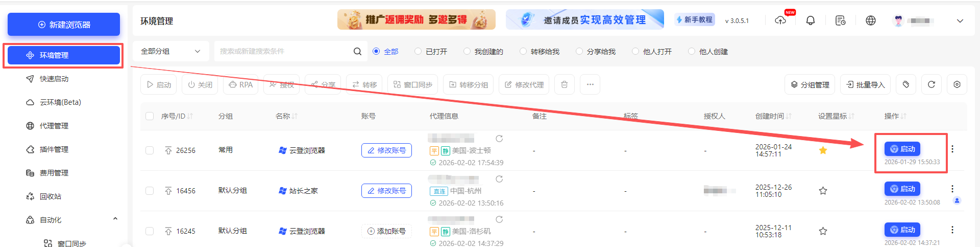Click the 批量导入 button
The height and width of the screenshot is (247, 980).
pos(866,84)
